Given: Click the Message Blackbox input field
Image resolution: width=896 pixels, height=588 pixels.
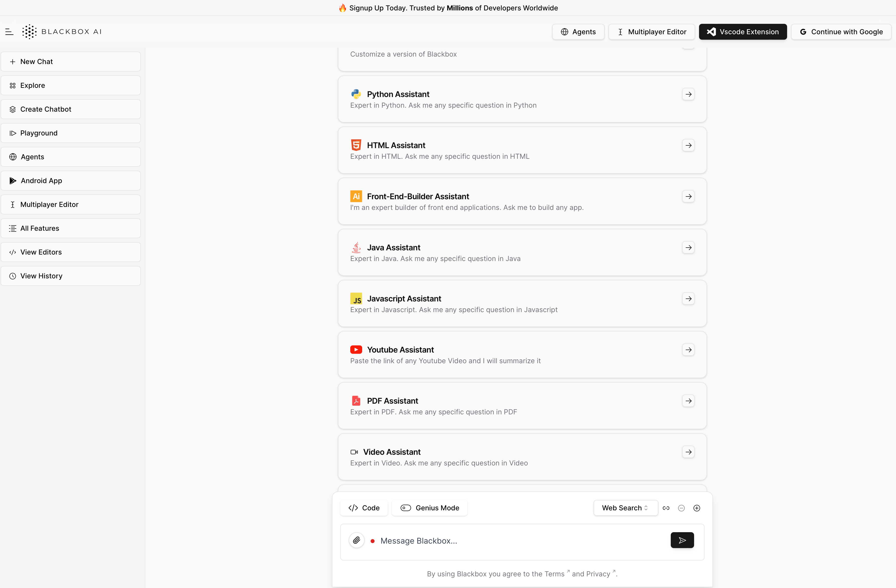Looking at the screenshot, I should coord(519,541).
